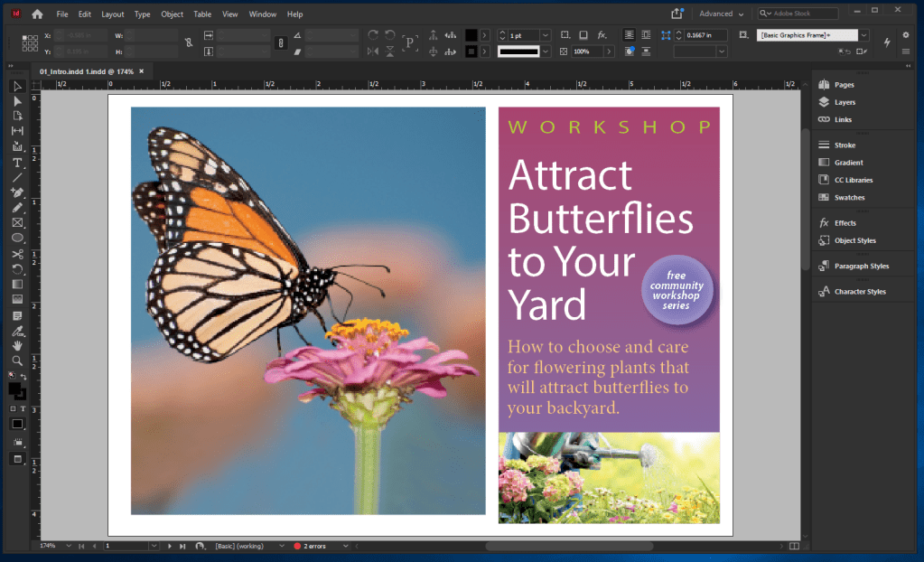Pick the Scissors tool
The image size is (924, 562).
coord(17,254)
